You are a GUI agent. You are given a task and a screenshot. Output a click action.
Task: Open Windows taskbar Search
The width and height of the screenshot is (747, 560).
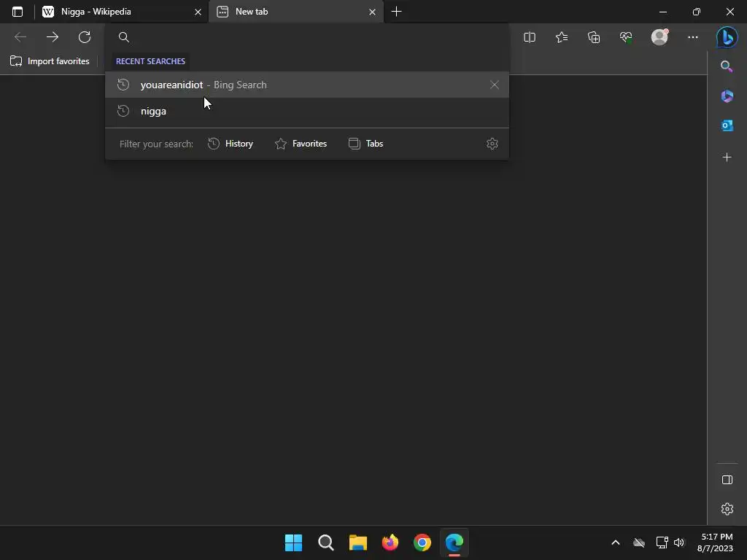[x=326, y=542]
